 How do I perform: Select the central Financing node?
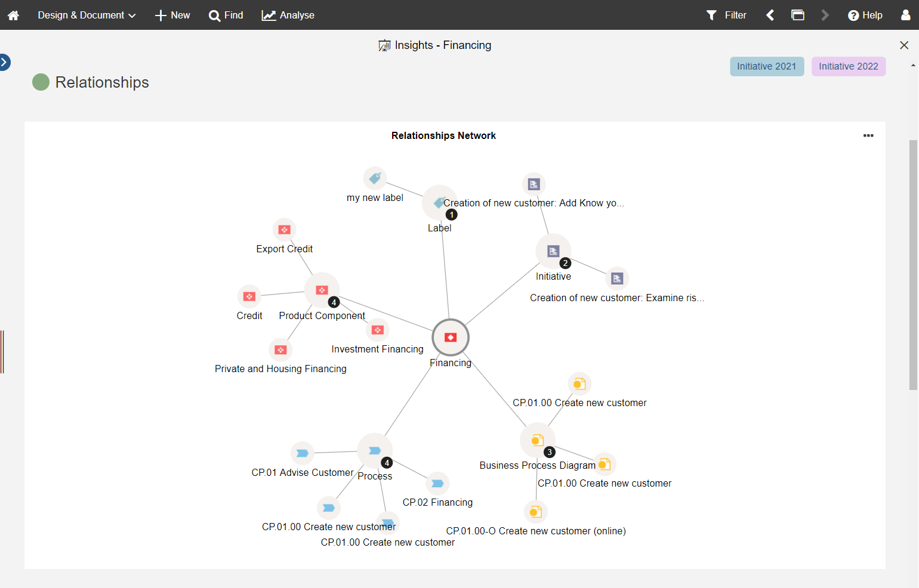[451, 338]
